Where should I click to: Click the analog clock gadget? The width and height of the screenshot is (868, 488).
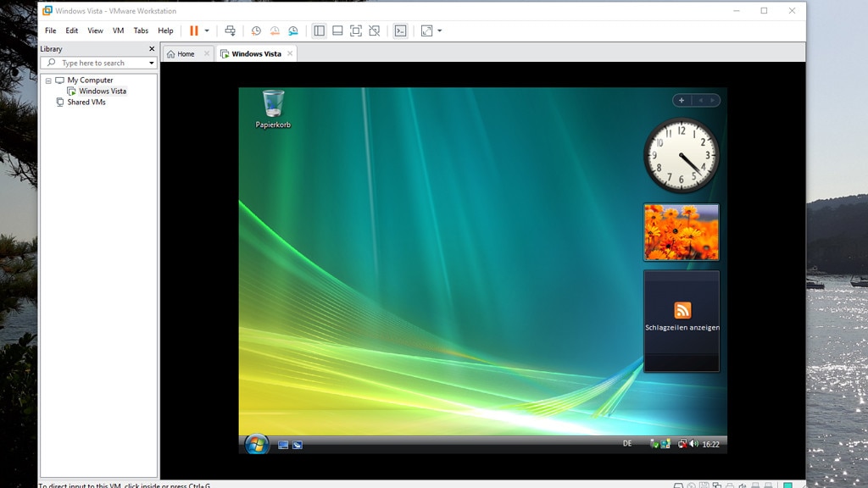(x=682, y=156)
